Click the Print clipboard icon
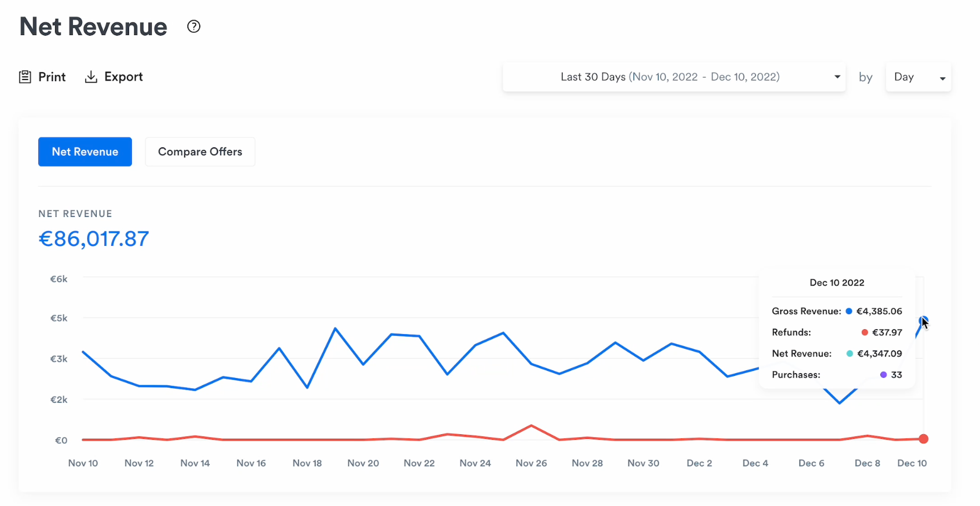Viewport: 980px width, 506px height. pyautogui.click(x=25, y=77)
